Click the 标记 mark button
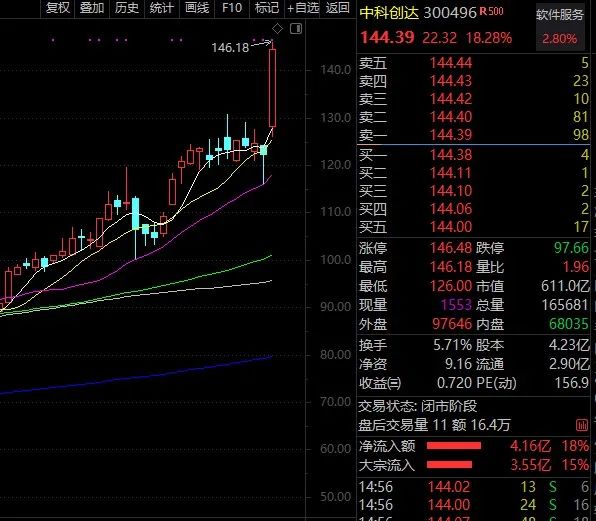 [x=266, y=8]
